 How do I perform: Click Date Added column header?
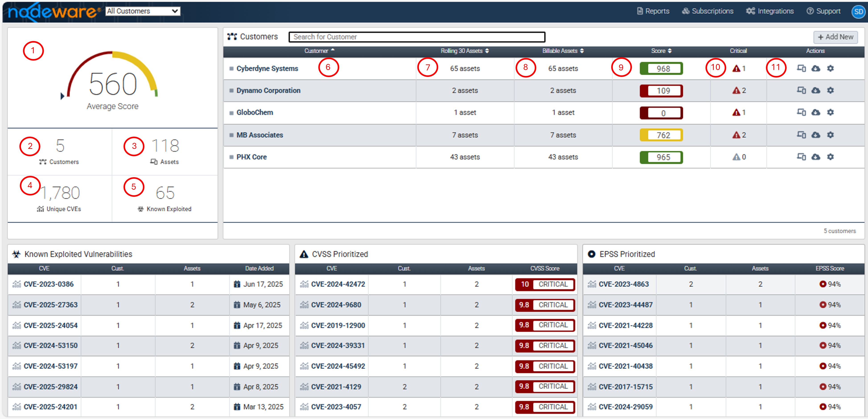coord(259,268)
